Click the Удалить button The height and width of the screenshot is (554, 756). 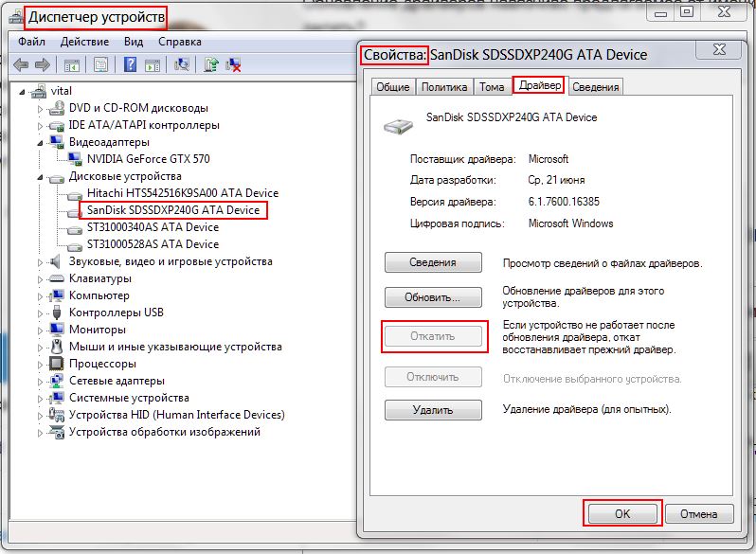click(x=433, y=410)
